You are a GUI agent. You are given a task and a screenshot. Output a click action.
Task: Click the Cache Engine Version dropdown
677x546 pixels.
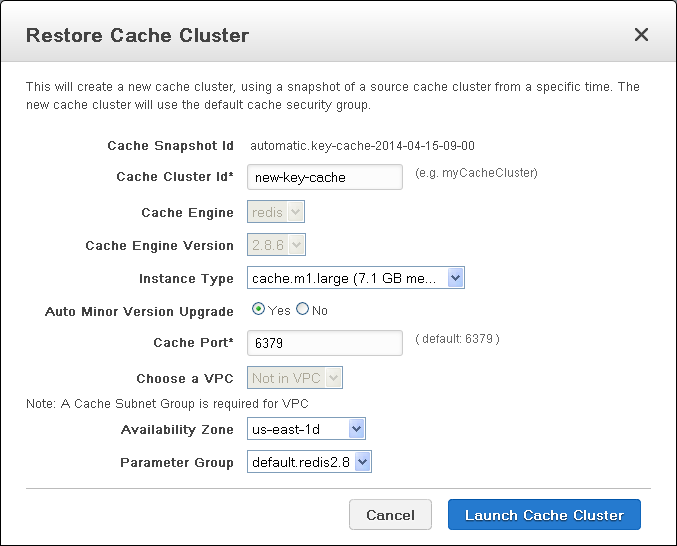click(275, 245)
